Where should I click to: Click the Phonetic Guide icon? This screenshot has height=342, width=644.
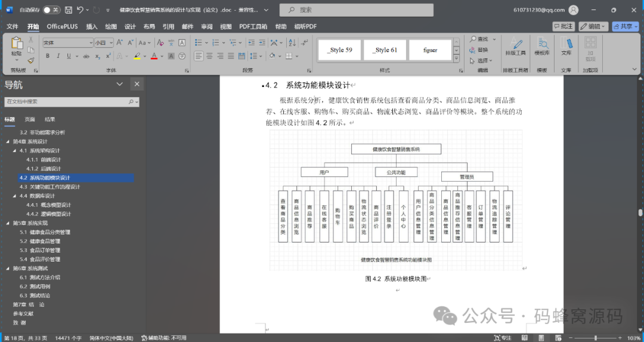(x=171, y=42)
